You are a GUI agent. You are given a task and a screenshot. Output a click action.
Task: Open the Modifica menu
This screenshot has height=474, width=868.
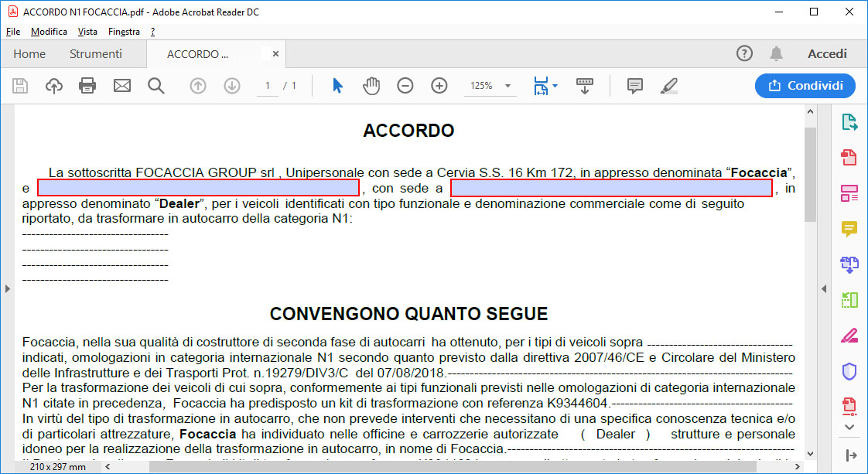pyautogui.click(x=49, y=32)
